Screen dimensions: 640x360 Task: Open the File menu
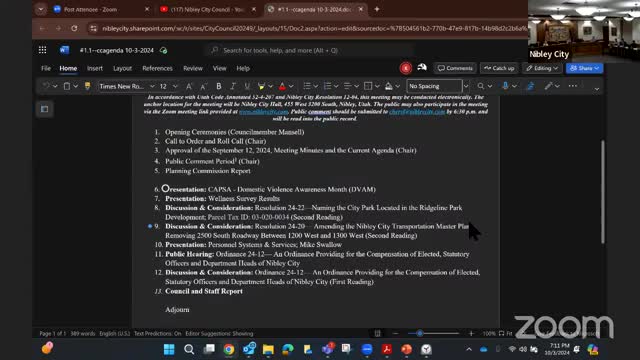46,68
